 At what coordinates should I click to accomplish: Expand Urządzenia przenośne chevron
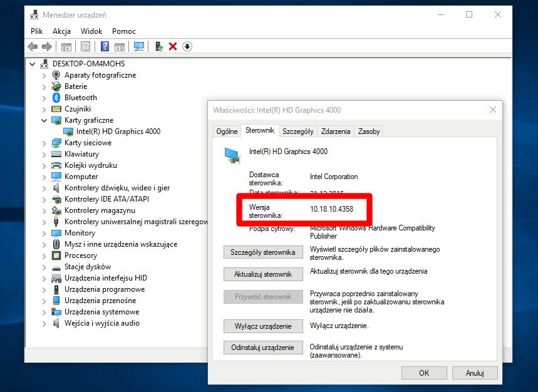click(44, 301)
